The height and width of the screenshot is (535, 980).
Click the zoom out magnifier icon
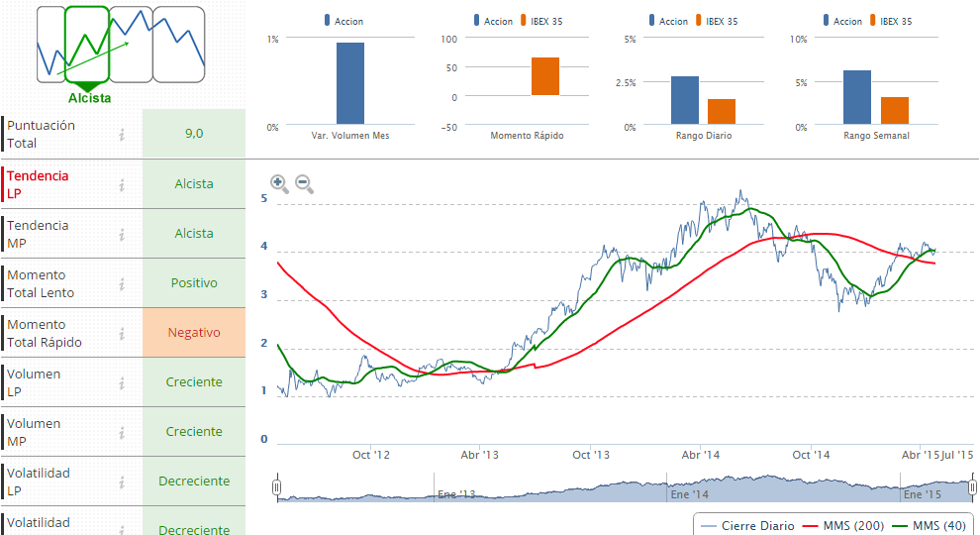[x=304, y=184]
